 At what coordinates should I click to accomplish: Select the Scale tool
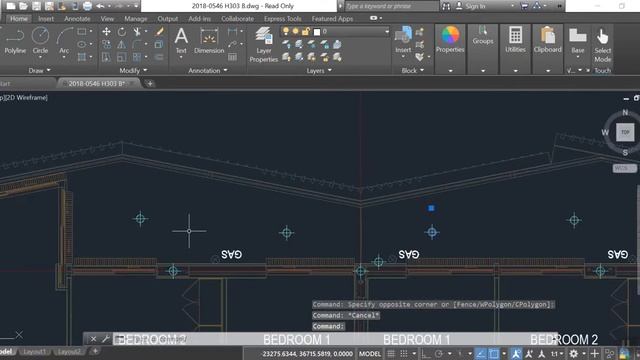[122, 57]
